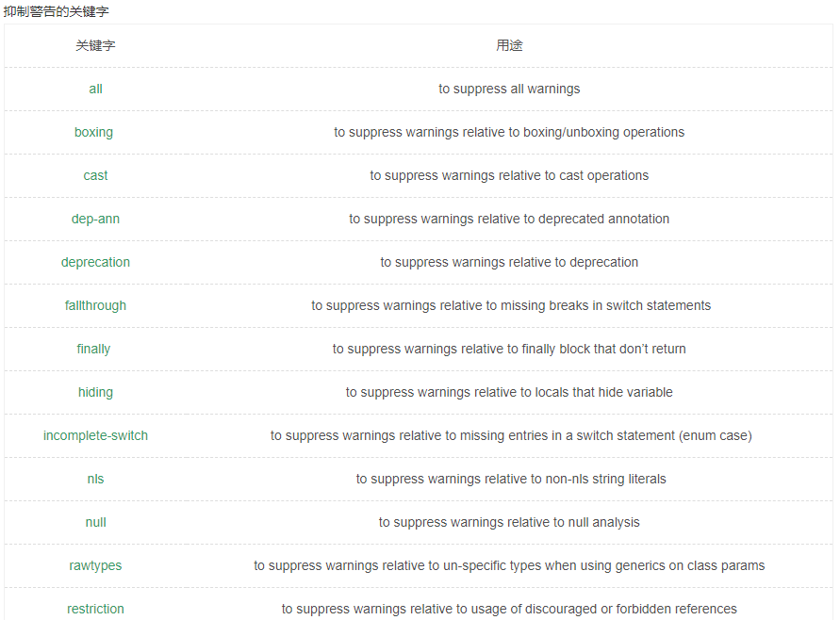Open the 'incomplete-switch' keyword link
The width and height of the screenshot is (840, 620).
click(x=95, y=435)
